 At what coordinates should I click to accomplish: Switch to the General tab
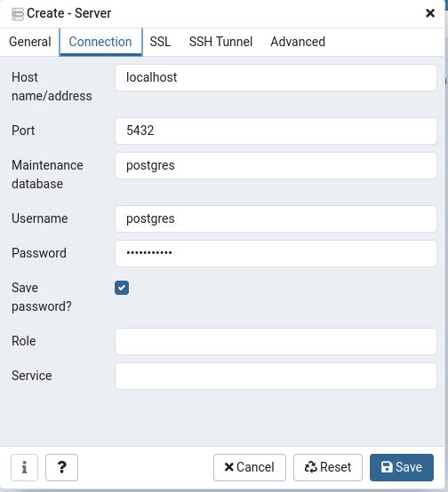click(x=30, y=42)
